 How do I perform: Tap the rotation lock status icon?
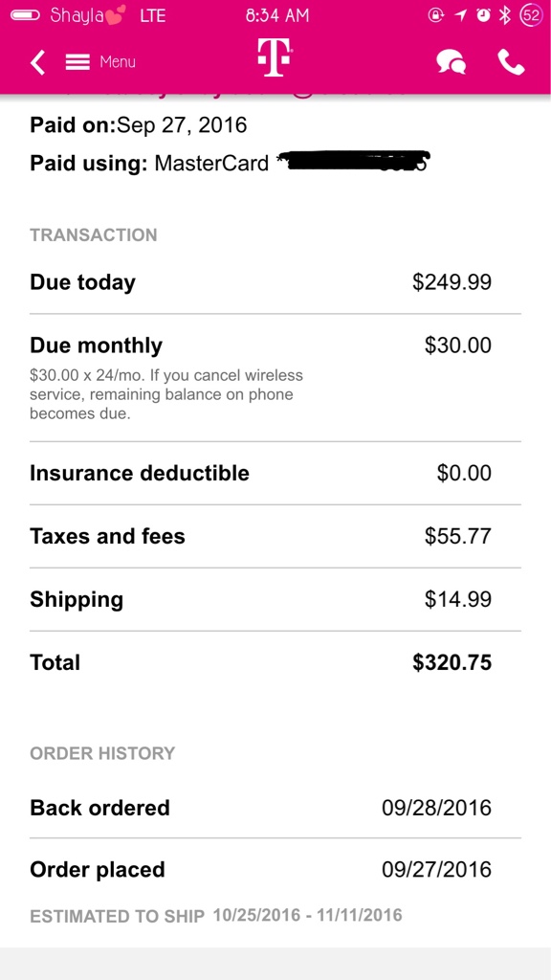(436, 15)
